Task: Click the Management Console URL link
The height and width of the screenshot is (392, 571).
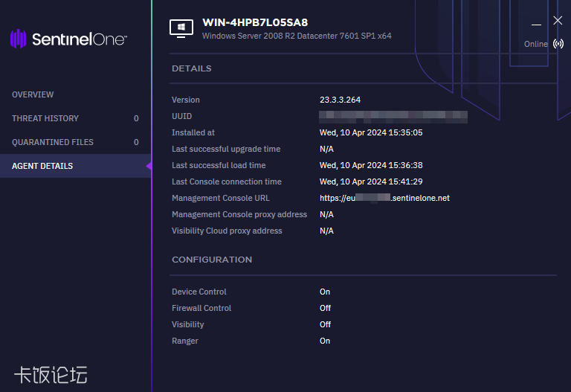Action: pos(384,198)
